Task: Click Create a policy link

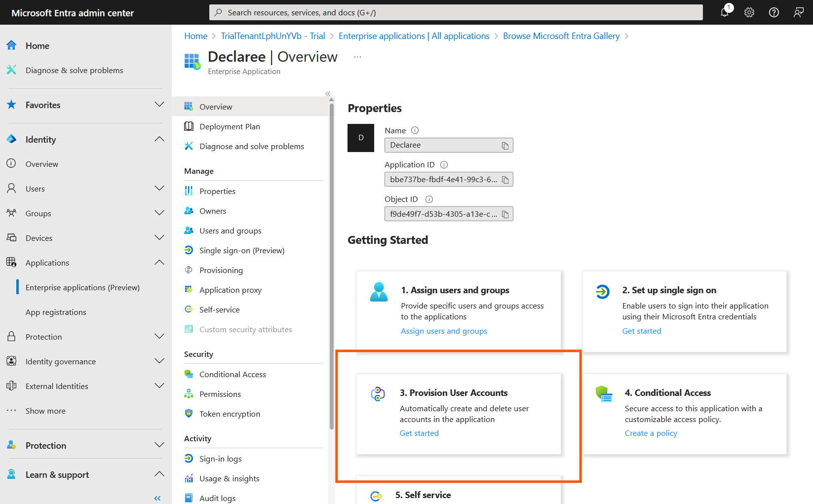Action: pos(651,433)
